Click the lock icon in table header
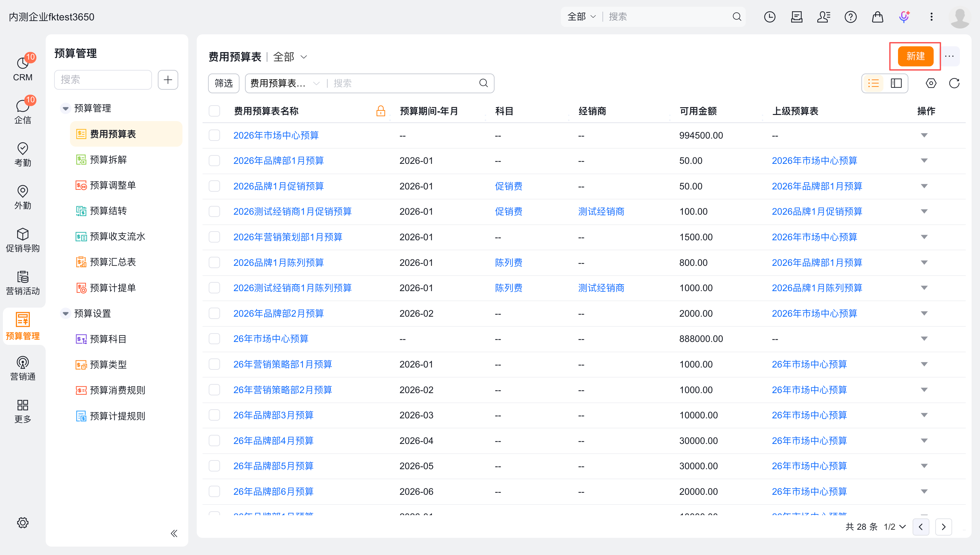The width and height of the screenshot is (980, 555). 380,111
